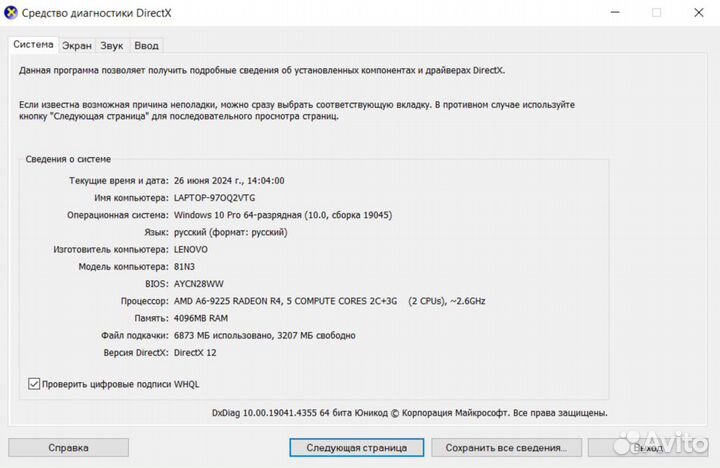Viewport: 720px width, 468px height.
Task: Select the Ввод tab
Action: click(146, 45)
